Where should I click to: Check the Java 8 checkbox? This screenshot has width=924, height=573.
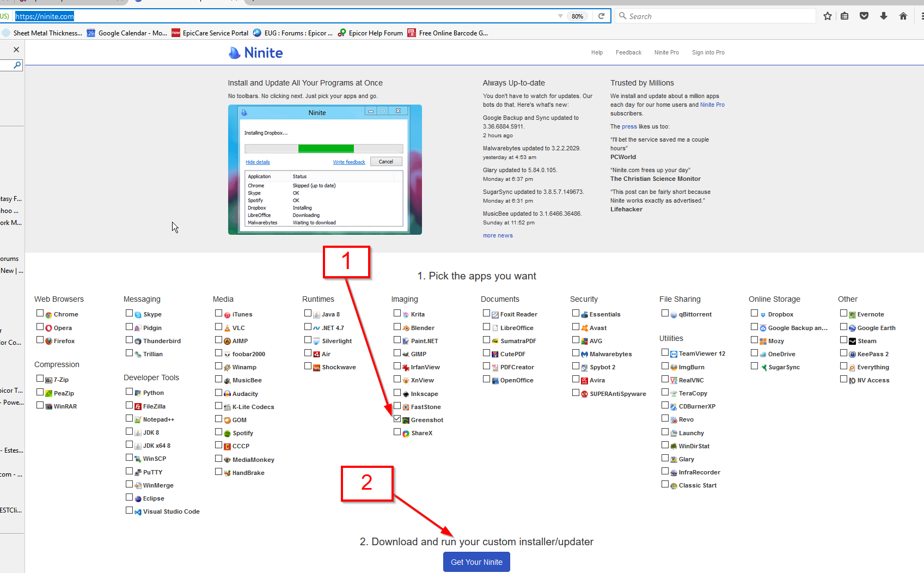click(x=308, y=313)
